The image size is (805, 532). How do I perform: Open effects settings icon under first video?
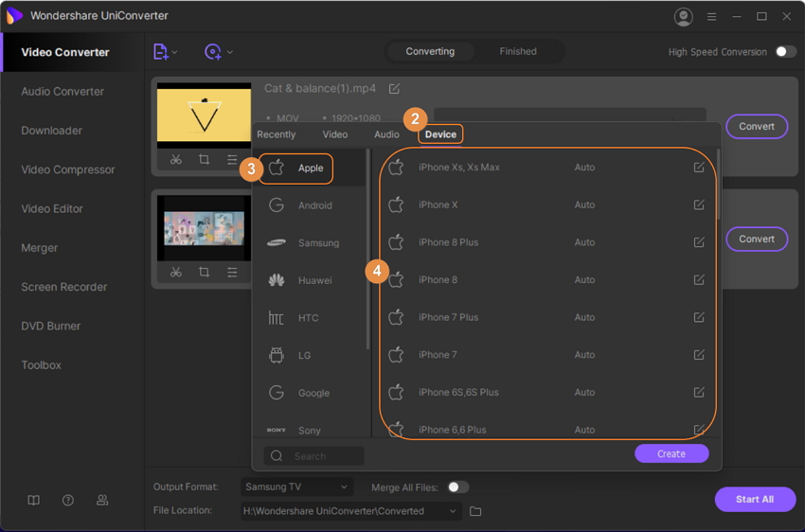pos(232,160)
